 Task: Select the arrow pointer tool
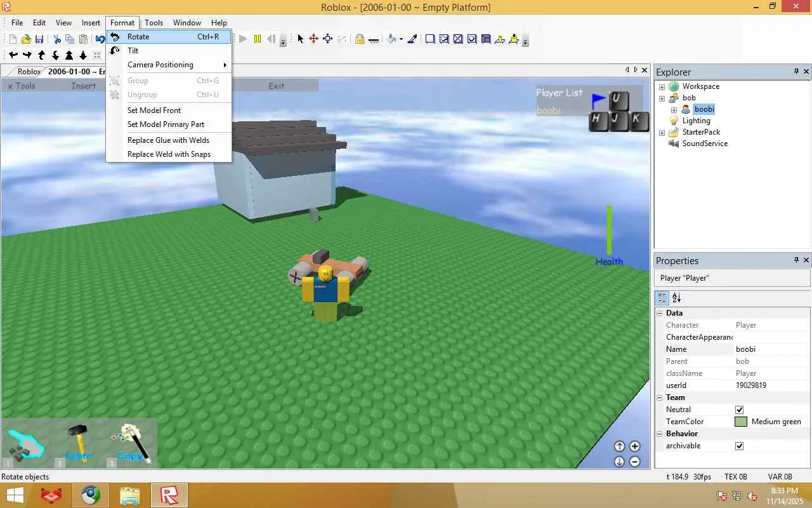coord(300,39)
